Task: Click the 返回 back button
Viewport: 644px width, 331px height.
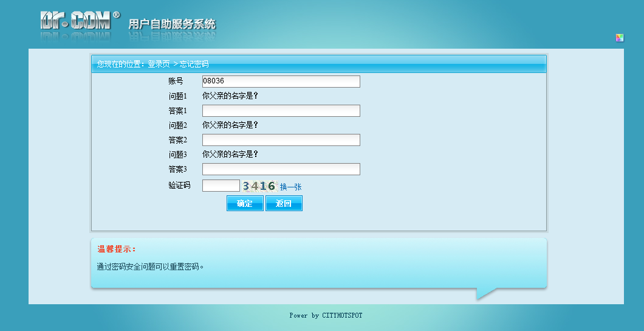Action: click(284, 203)
